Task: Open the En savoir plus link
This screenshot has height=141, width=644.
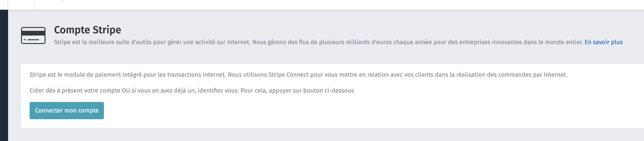Action: point(604,42)
